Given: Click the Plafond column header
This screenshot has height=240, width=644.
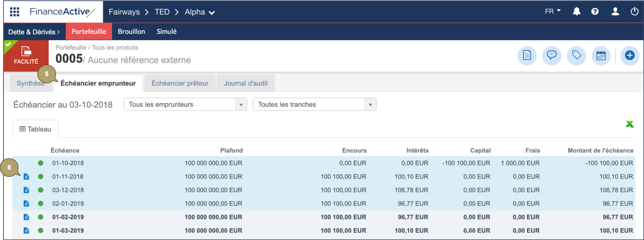Looking at the screenshot, I should [231, 150].
